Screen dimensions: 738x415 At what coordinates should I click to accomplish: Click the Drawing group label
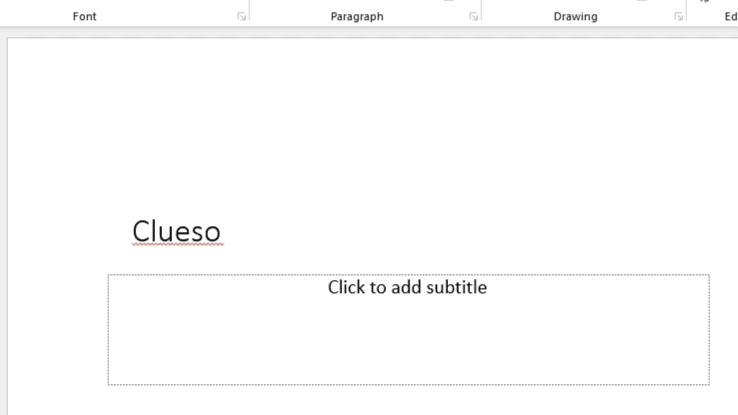576,16
